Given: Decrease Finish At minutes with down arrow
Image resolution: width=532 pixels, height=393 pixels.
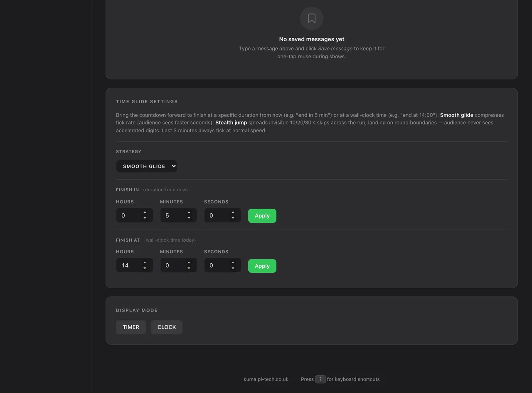Looking at the screenshot, I should (189, 268).
